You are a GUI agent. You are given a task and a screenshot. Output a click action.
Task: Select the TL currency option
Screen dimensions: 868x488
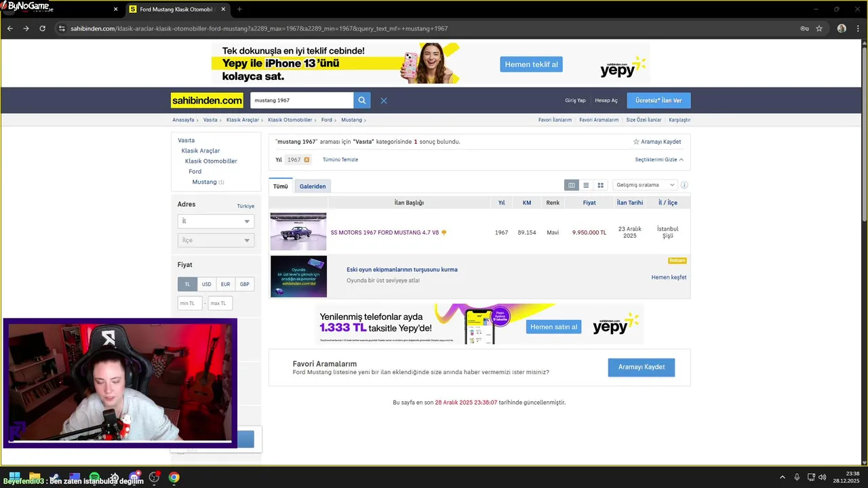click(x=187, y=284)
